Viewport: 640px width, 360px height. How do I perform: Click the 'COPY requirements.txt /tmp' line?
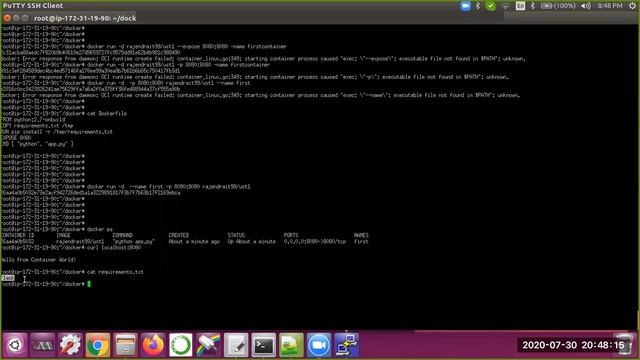[37, 126]
